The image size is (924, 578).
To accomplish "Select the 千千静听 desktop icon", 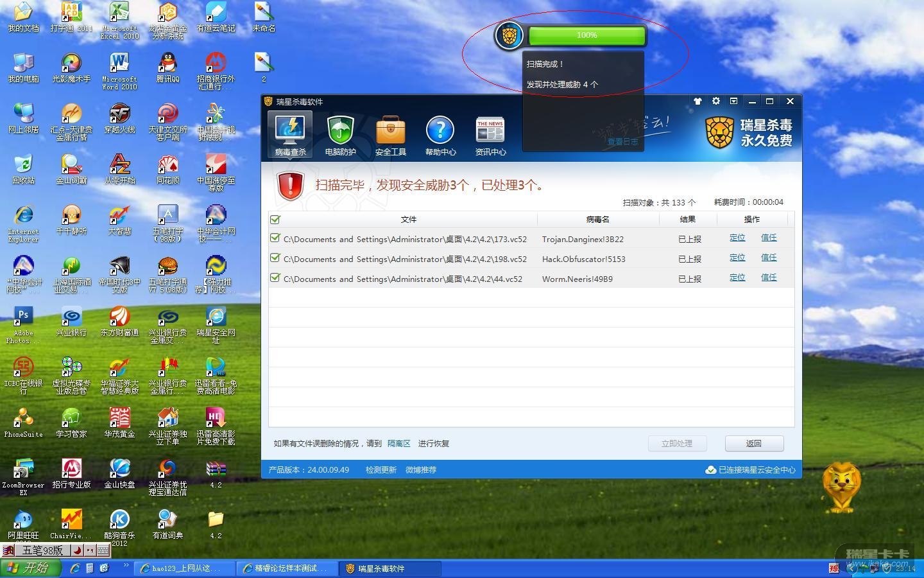I will [x=71, y=220].
